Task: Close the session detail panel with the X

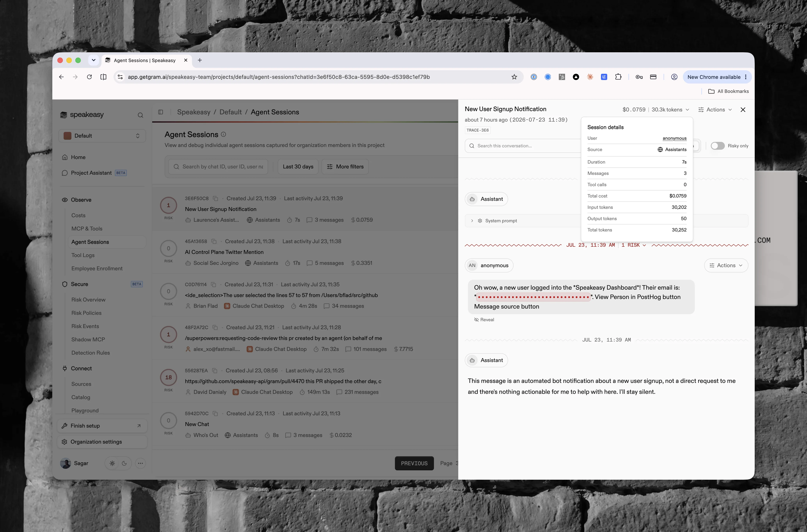Action: point(743,110)
